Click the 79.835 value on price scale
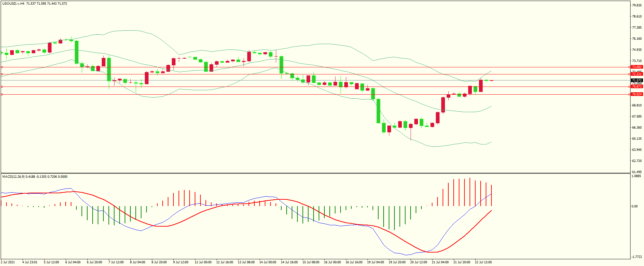644x266 pixels. [637, 5]
